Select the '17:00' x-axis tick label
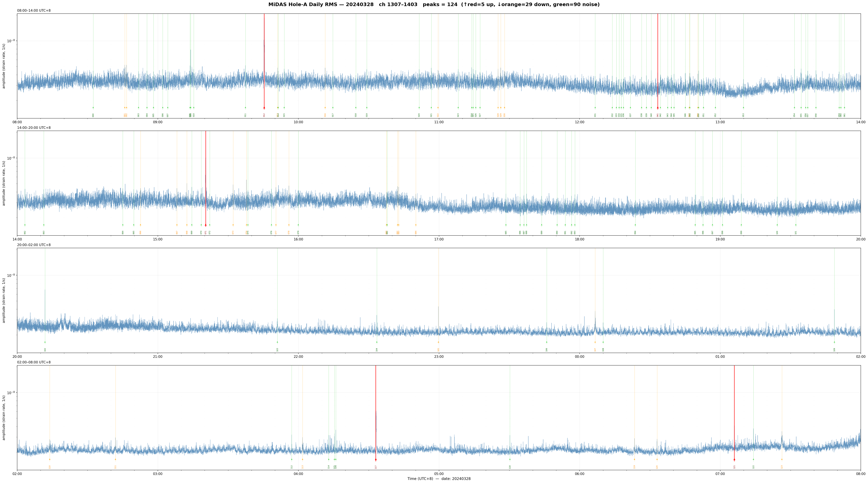 tap(439, 239)
